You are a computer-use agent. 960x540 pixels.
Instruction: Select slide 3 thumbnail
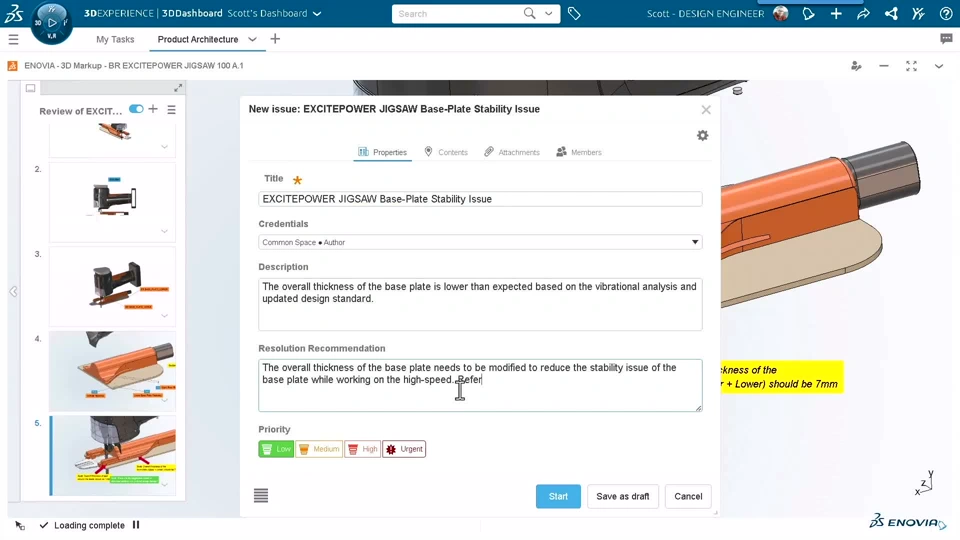click(112, 287)
